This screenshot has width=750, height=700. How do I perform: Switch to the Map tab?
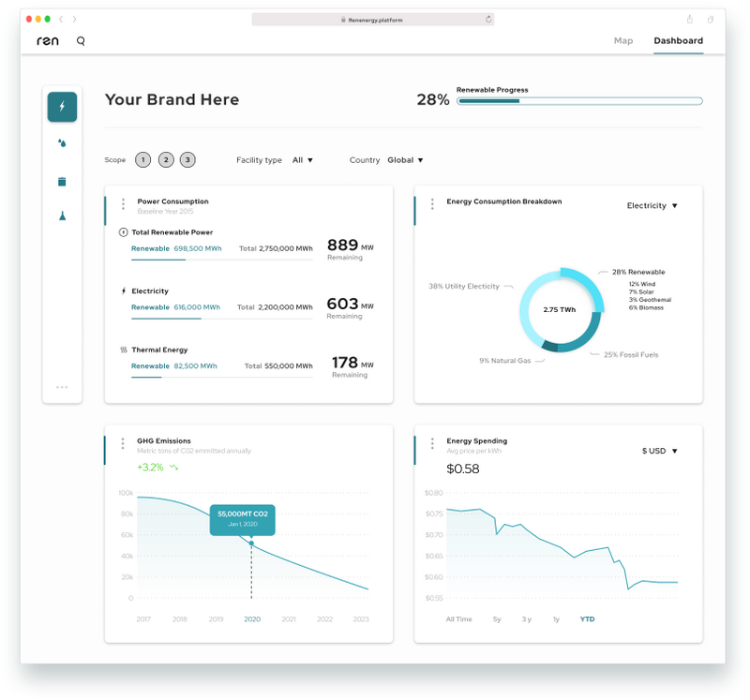[x=623, y=40]
